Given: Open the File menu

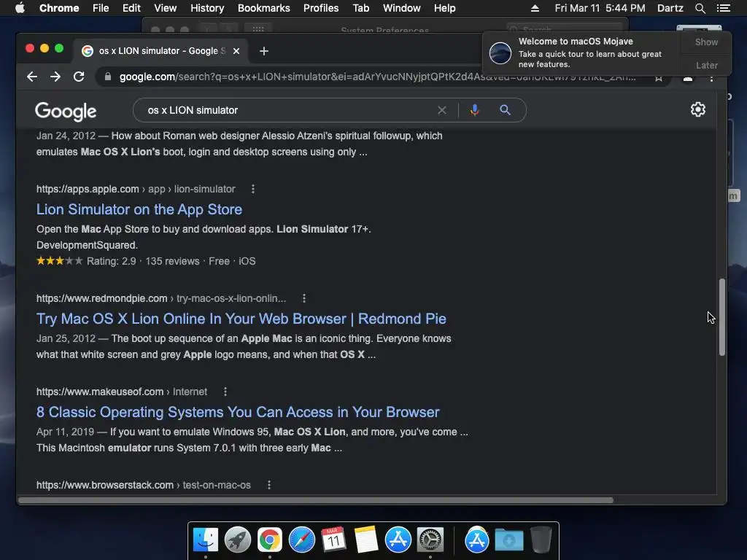Looking at the screenshot, I should tap(101, 8).
